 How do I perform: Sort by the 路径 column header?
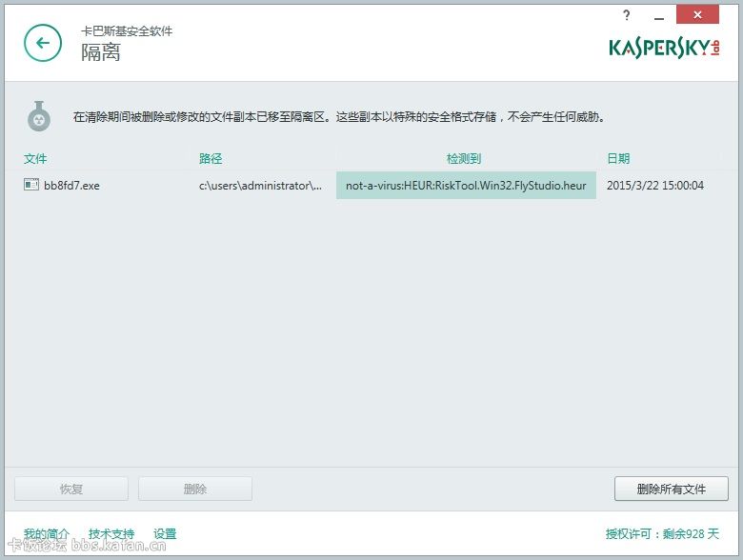(x=211, y=159)
